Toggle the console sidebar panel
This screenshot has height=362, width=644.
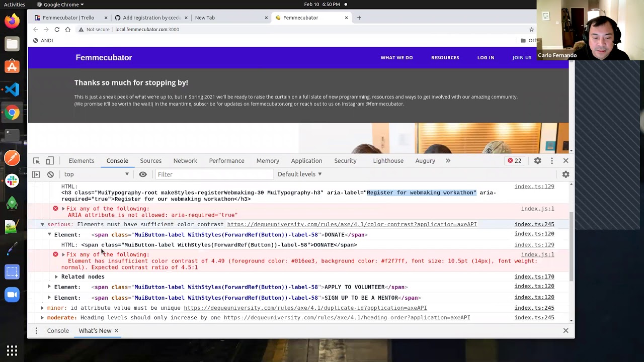[36, 174]
